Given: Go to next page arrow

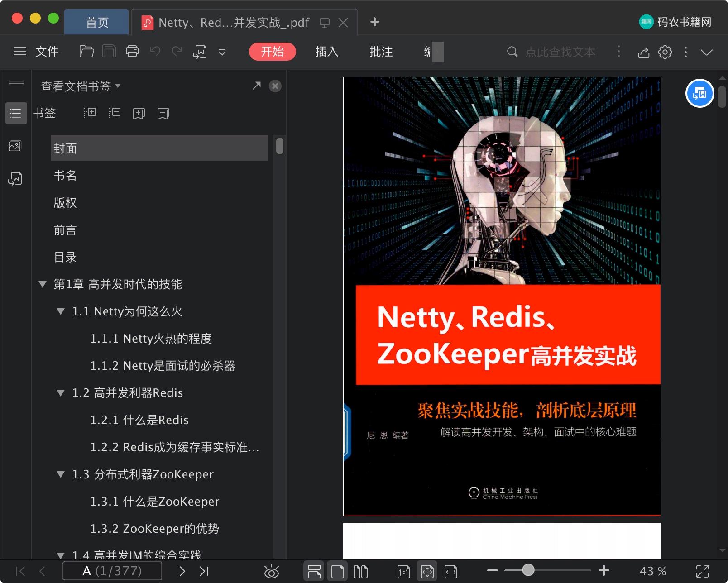Looking at the screenshot, I should 182,571.
